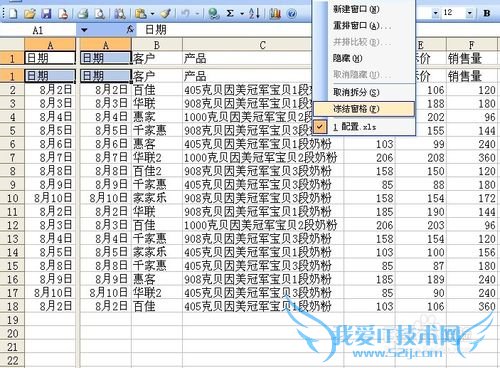Launch the Chart Wizard icon
Image resolution: width=500 pixels, height=368 pixels.
click(x=275, y=14)
